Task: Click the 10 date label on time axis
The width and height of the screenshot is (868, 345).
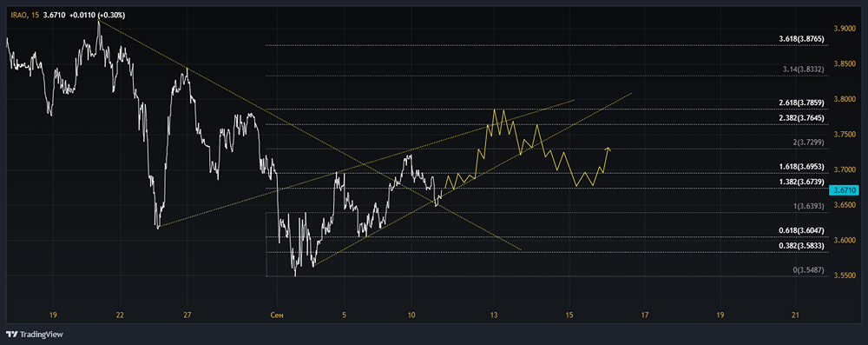Action: pyautogui.click(x=411, y=315)
